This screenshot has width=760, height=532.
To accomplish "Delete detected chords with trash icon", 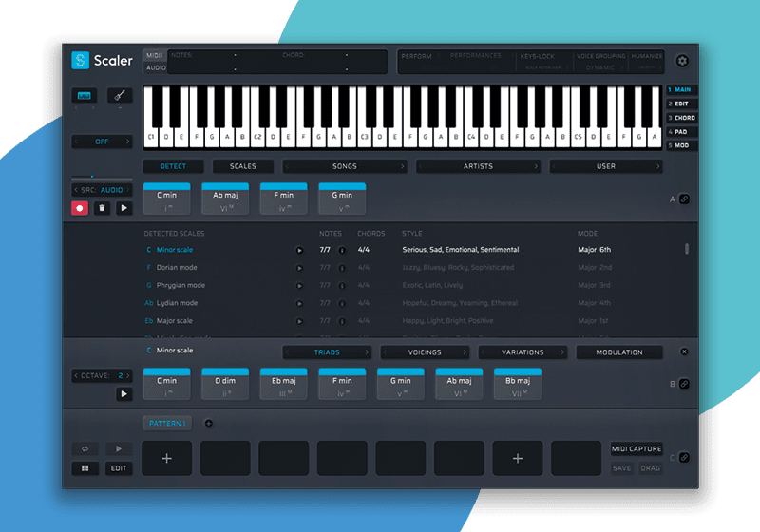I will pyautogui.click(x=102, y=208).
